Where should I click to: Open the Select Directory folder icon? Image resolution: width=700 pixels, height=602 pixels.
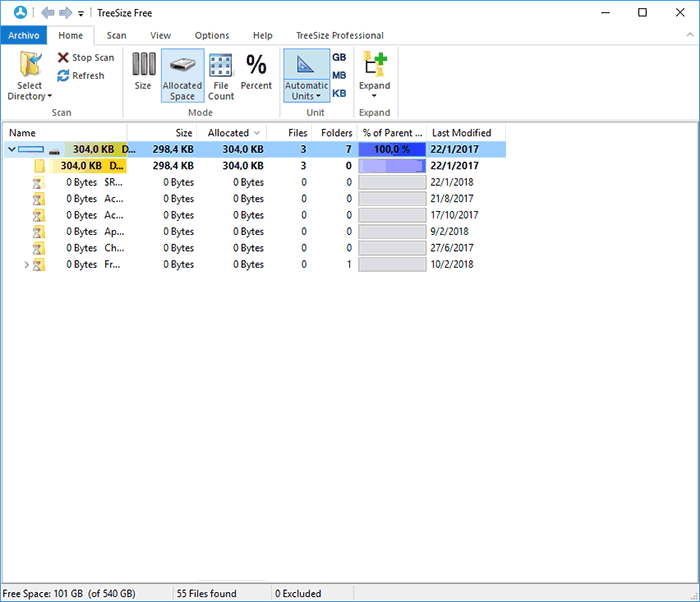pyautogui.click(x=30, y=64)
